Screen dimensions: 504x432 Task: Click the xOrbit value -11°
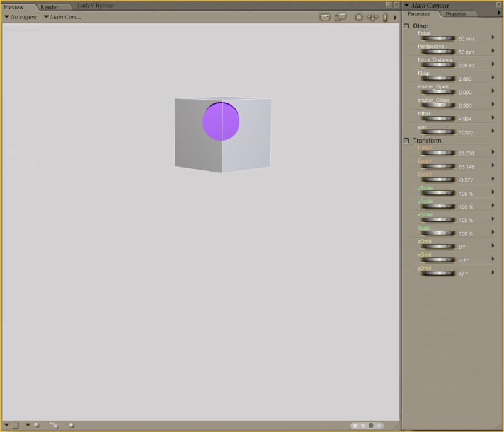pyautogui.click(x=464, y=260)
